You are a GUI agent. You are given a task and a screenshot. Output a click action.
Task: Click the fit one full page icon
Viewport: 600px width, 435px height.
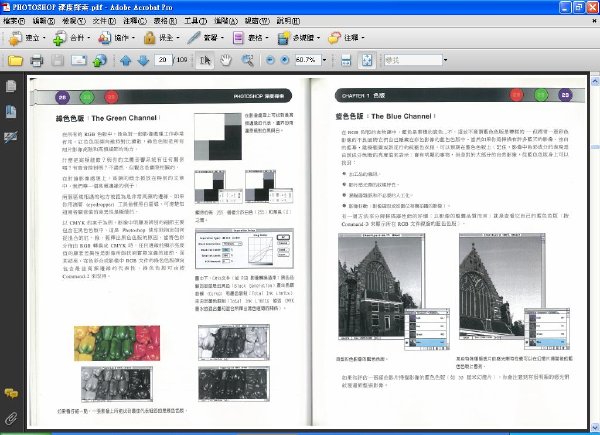tap(367, 60)
